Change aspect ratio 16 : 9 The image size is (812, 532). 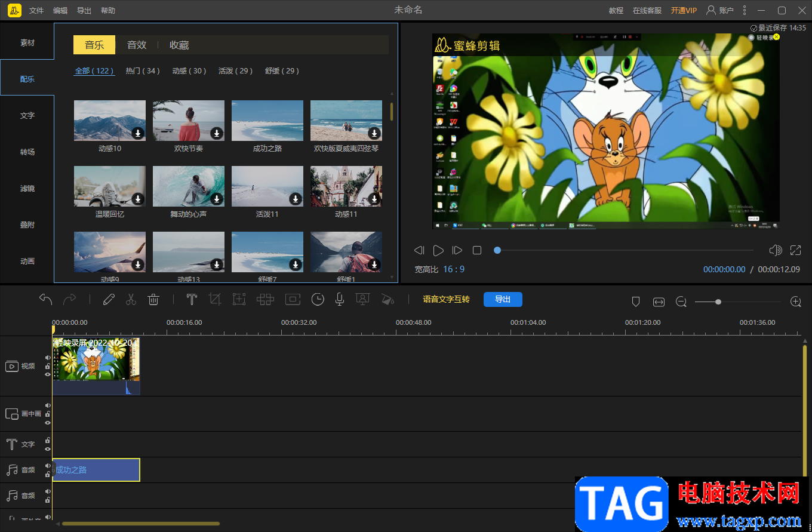click(454, 269)
